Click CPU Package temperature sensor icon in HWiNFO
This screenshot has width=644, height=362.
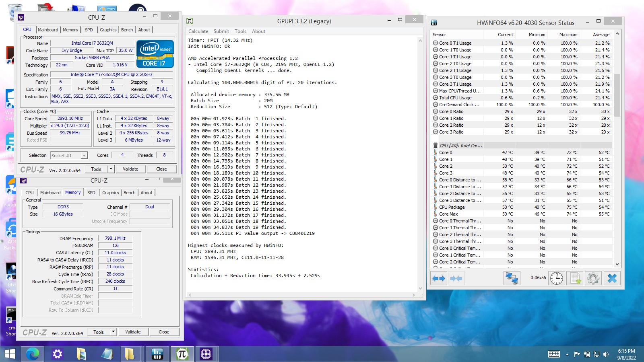[435, 207]
